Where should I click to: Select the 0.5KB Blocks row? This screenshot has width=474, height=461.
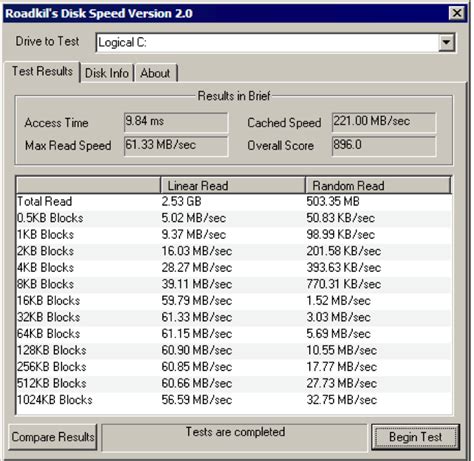click(x=234, y=218)
